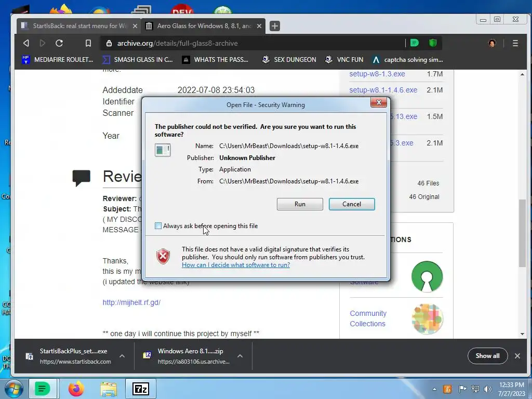Open the Community Collections link
Viewport: 532px width, 399px height.
[x=368, y=318]
